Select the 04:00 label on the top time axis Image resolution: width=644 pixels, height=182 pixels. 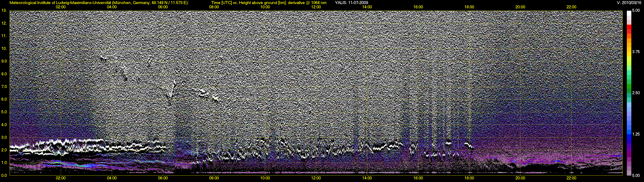coord(112,7)
